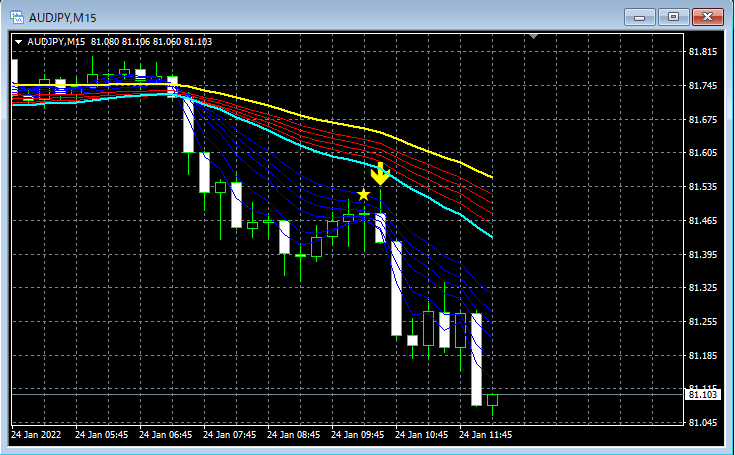Select the yellow down arrow signal
This screenshot has height=455, width=735.
380,174
